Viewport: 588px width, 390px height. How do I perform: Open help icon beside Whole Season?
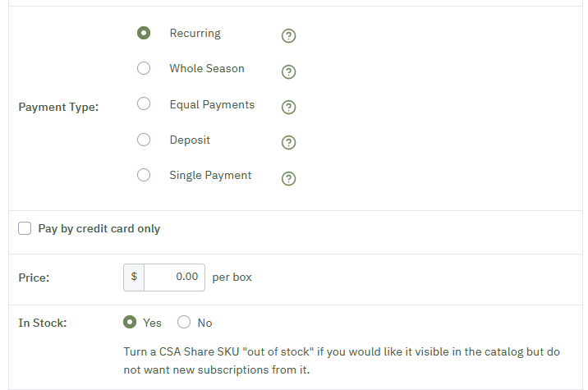(x=288, y=71)
